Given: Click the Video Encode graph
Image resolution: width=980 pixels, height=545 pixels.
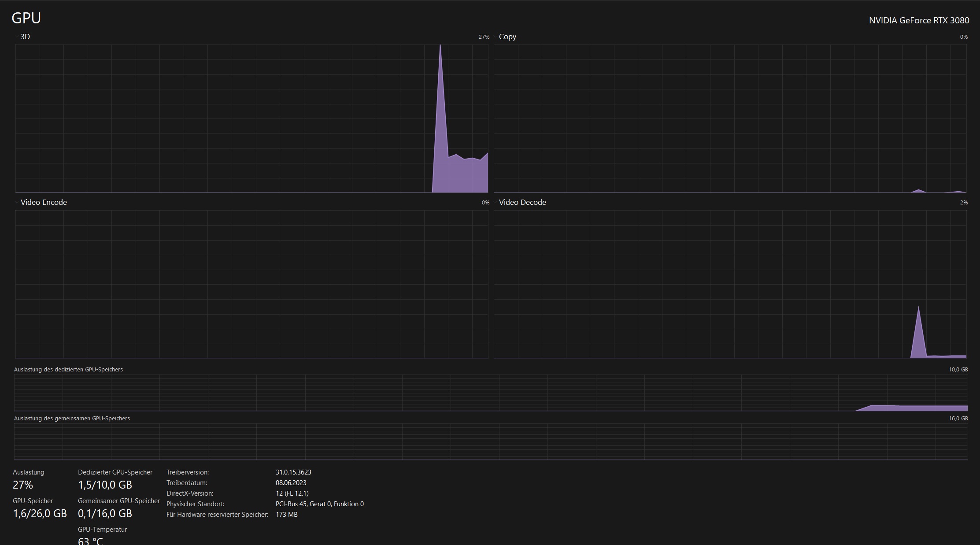Looking at the screenshot, I should click(251, 284).
